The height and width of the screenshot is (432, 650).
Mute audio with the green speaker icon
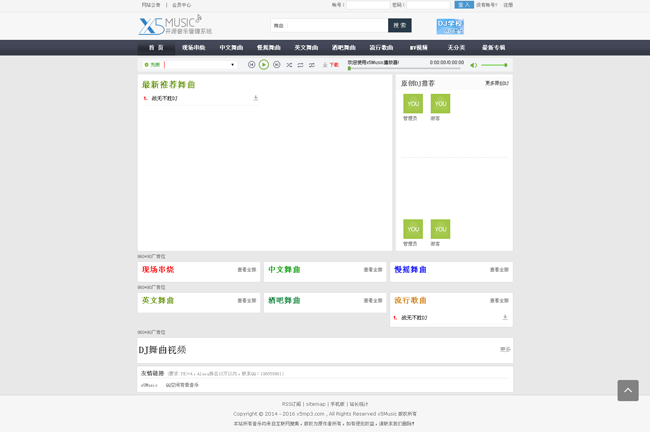(x=473, y=65)
